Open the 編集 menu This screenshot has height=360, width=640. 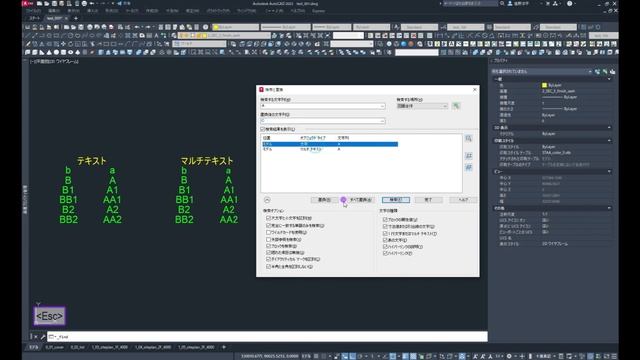(54, 11)
